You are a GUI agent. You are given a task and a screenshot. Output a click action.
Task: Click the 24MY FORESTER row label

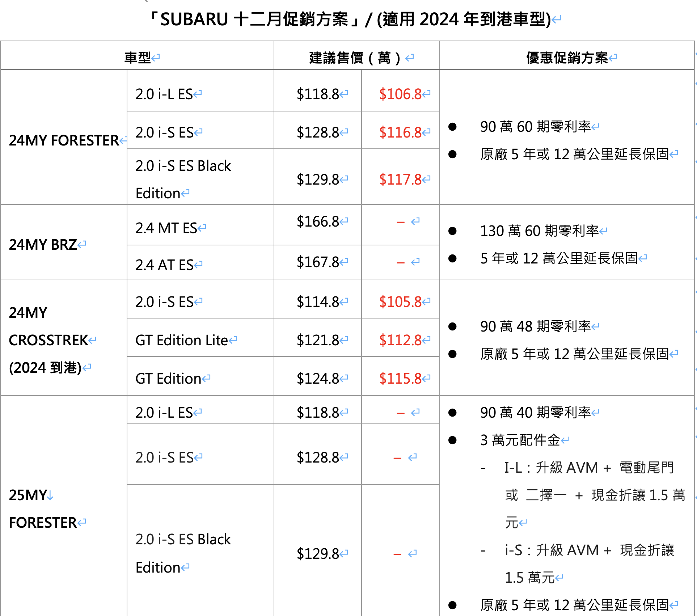click(x=64, y=140)
